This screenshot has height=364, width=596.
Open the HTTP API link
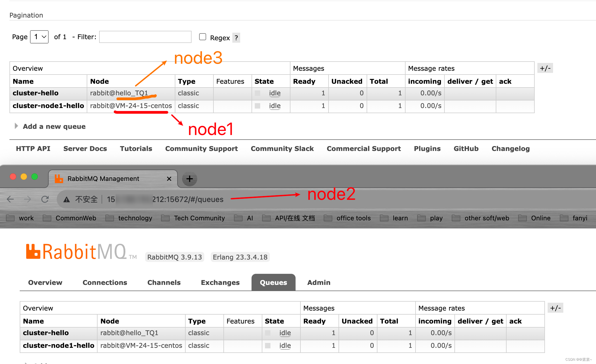pyautogui.click(x=33, y=149)
